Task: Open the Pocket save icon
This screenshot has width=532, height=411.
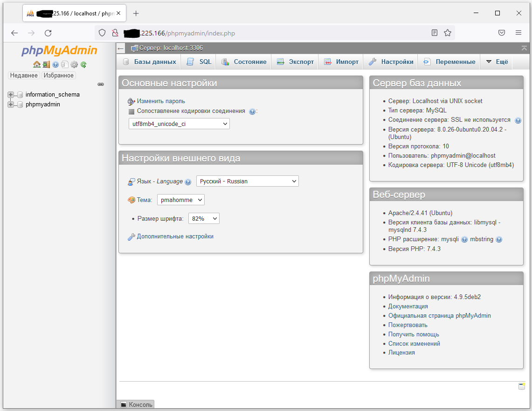Action: [x=502, y=33]
